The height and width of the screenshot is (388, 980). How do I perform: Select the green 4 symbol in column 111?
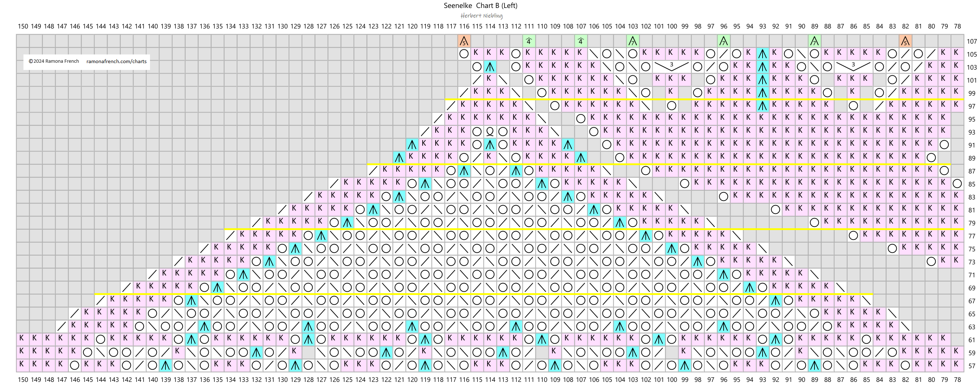pyautogui.click(x=529, y=41)
